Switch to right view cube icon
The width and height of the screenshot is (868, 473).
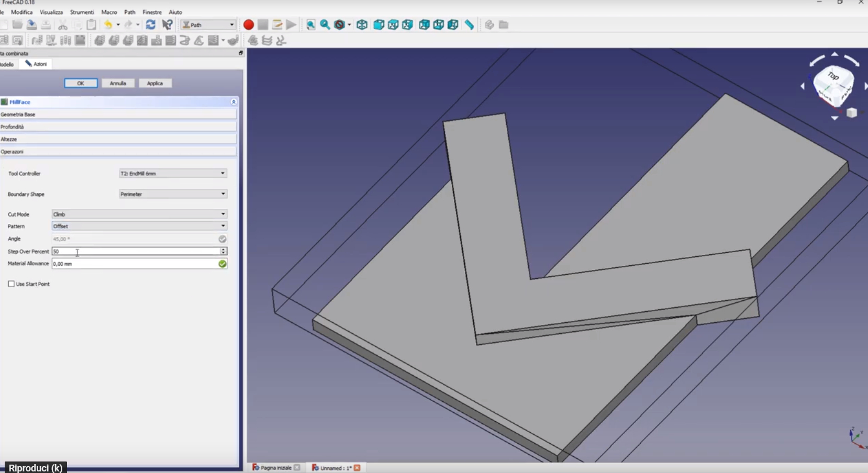click(x=407, y=25)
